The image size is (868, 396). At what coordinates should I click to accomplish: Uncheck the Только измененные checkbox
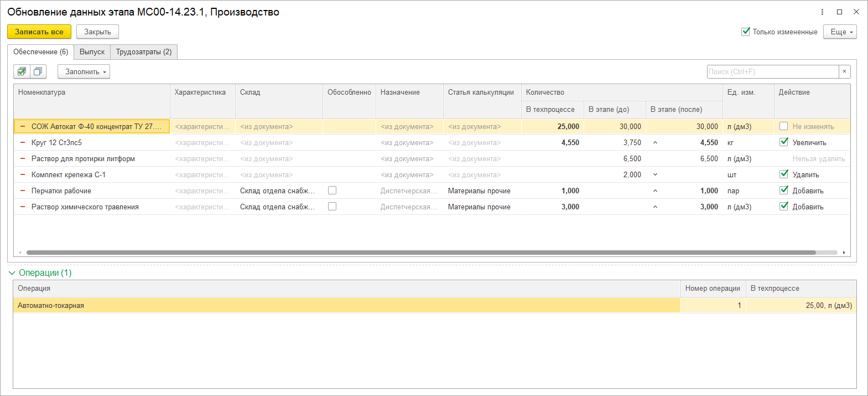tap(746, 32)
